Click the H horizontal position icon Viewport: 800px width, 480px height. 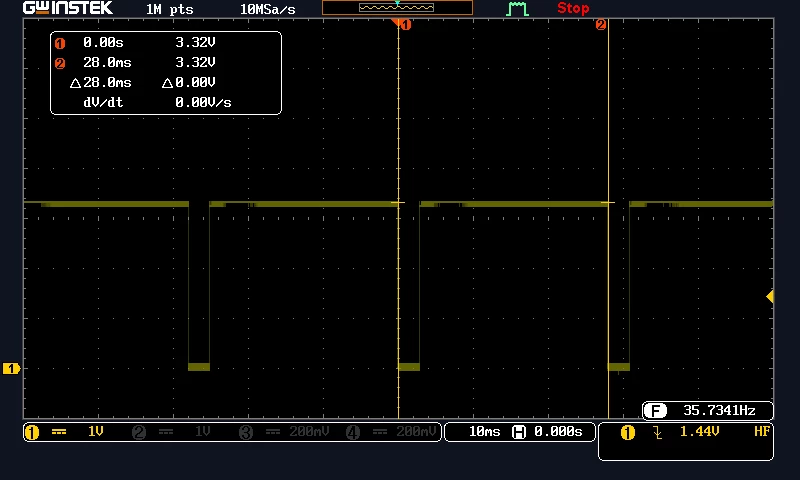click(x=519, y=432)
